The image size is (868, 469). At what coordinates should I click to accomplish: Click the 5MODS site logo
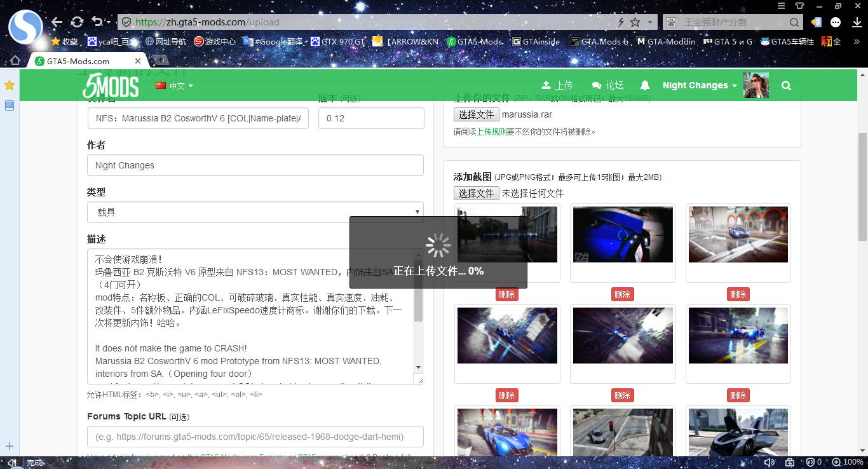pos(111,85)
